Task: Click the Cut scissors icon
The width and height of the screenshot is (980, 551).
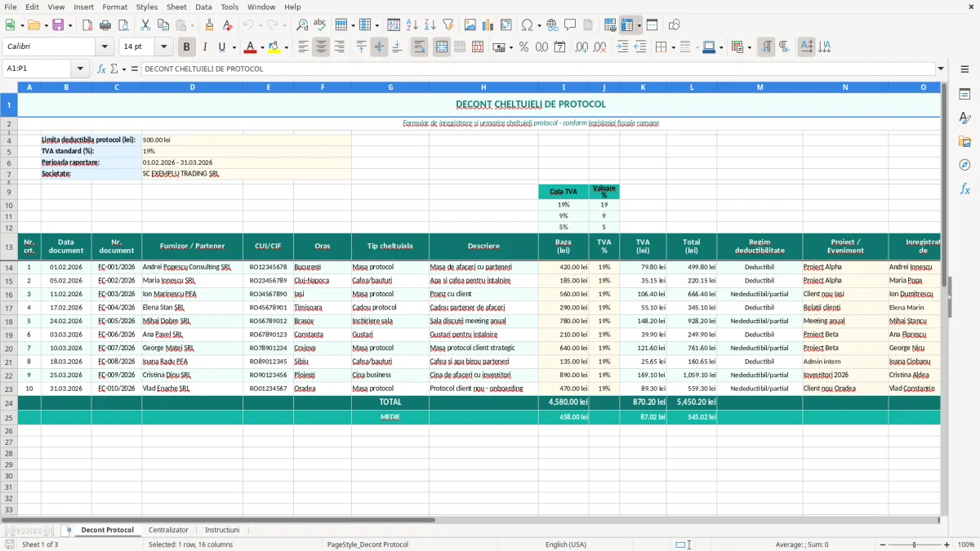Action: 145,25
